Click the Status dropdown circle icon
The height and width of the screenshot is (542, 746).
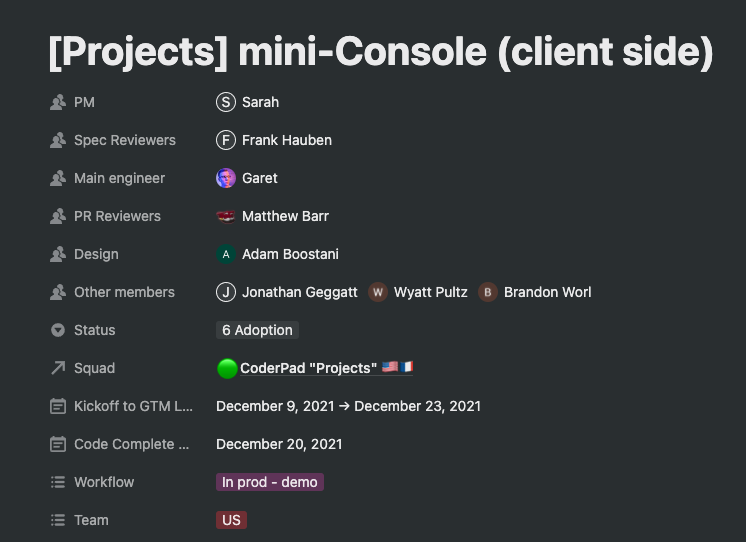(x=58, y=330)
